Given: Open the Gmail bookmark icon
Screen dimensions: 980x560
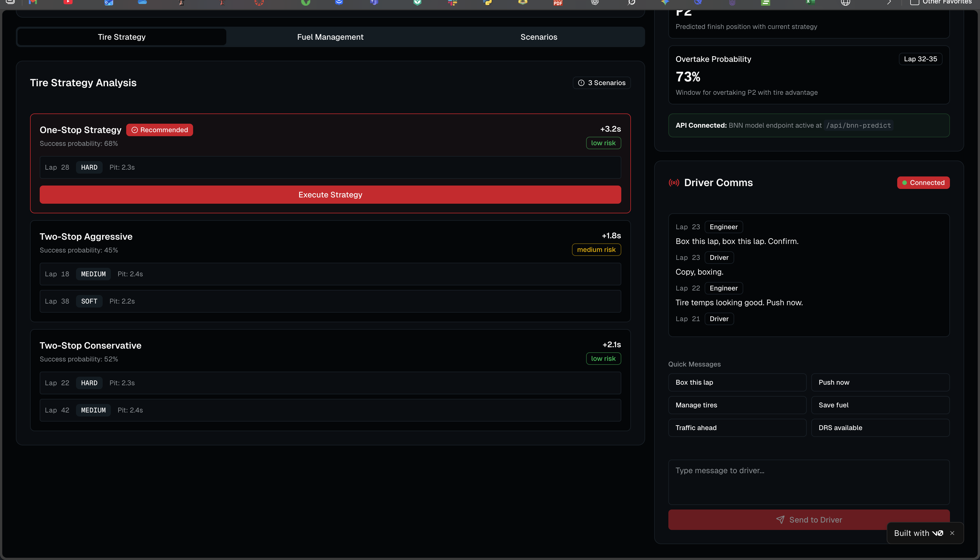Looking at the screenshot, I should pos(33,2).
